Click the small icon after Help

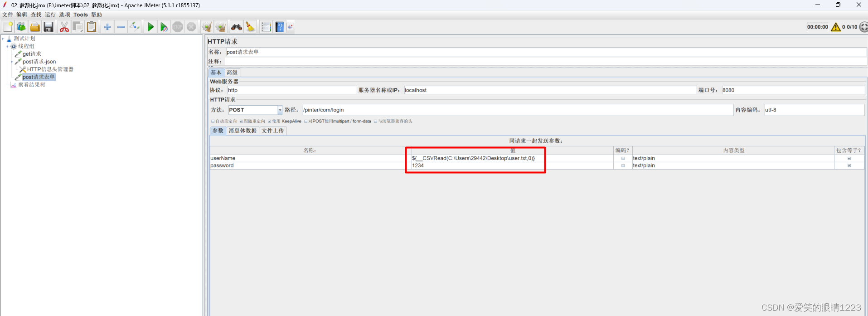pyautogui.click(x=291, y=27)
